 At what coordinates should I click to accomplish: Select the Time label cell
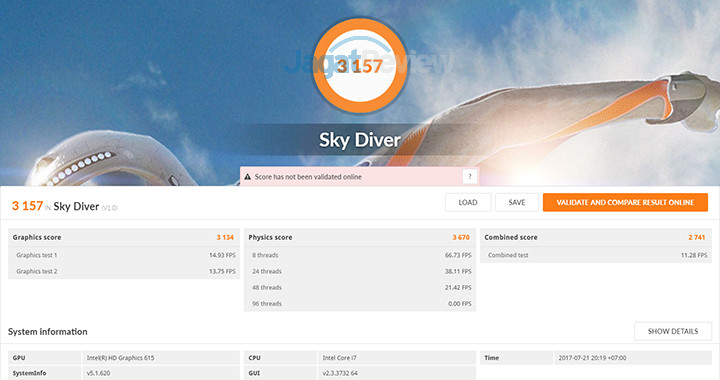[x=517, y=358]
